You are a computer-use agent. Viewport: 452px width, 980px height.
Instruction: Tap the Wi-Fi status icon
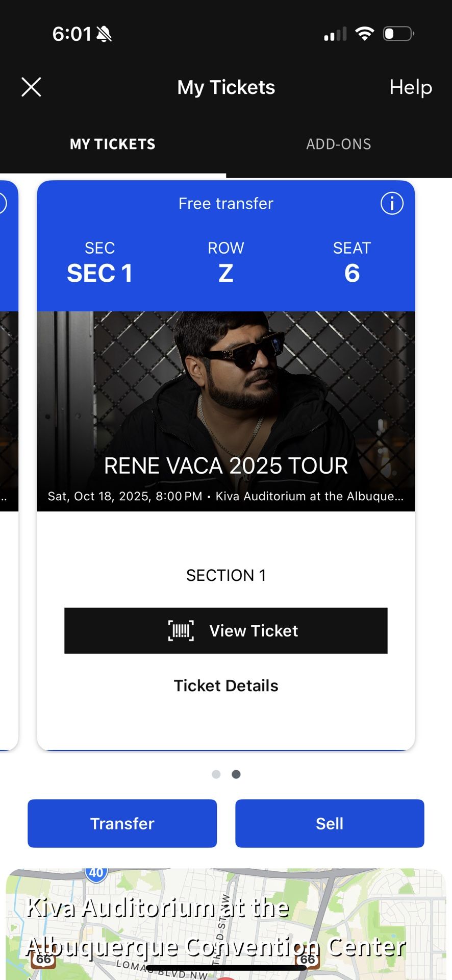pos(365,34)
